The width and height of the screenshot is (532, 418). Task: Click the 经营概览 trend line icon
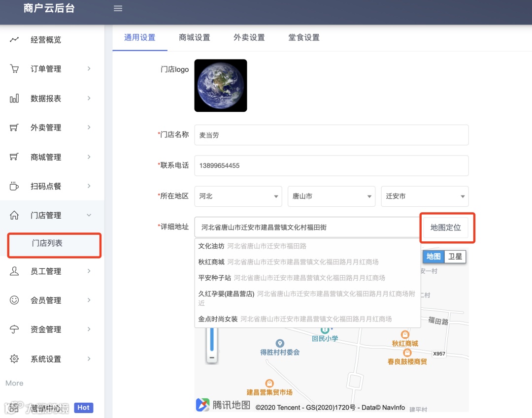[14, 40]
